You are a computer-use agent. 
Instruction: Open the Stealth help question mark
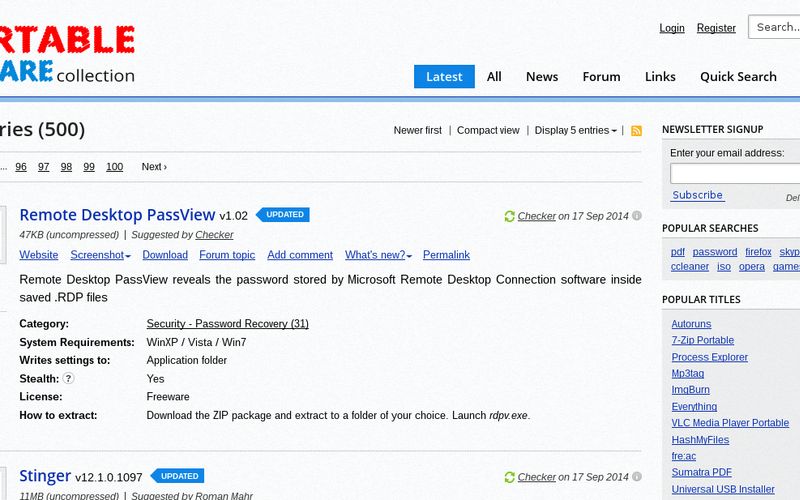68,378
